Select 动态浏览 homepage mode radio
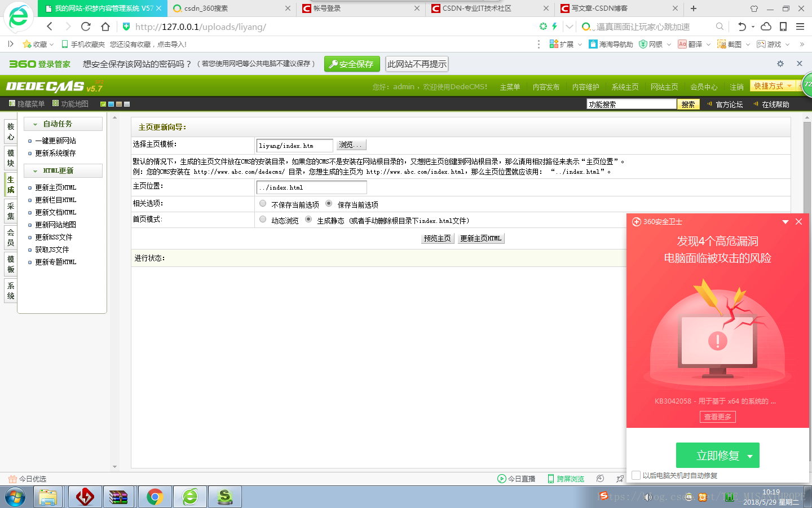The width and height of the screenshot is (812, 508). [x=263, y=220]
